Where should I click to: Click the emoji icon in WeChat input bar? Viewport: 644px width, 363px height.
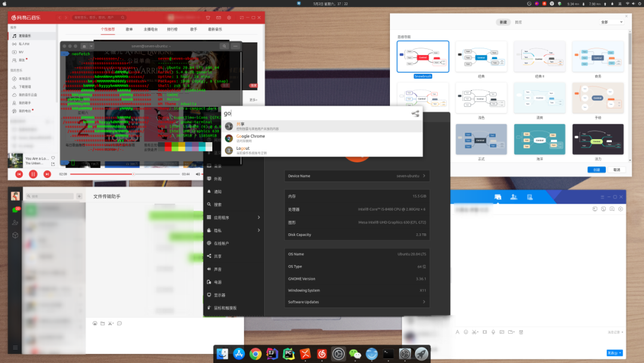pyautogui.click(x=95, y=323)
